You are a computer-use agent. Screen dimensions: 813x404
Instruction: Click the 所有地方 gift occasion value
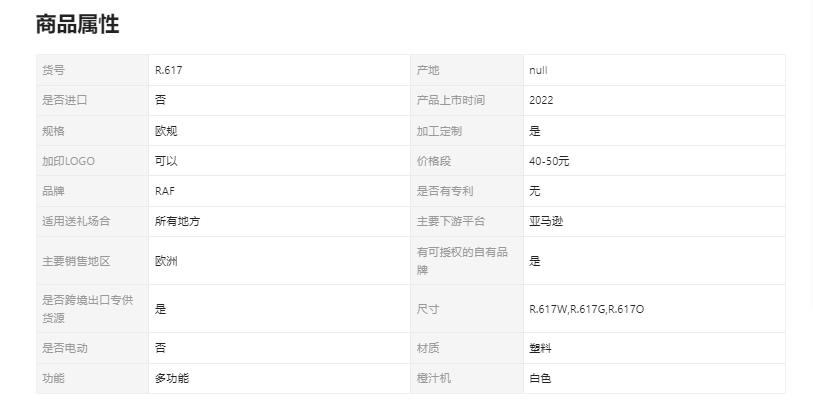tap(177, 221)
